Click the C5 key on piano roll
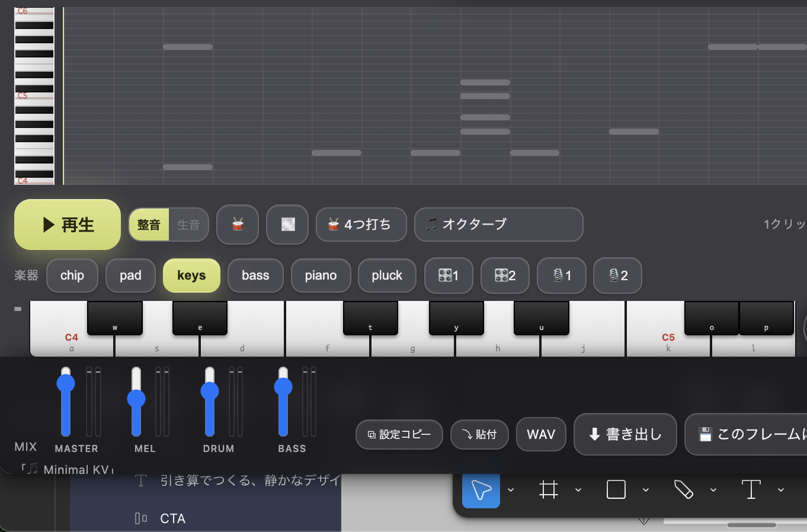The height and width of the screenshot is (532, 807). (x=34, y=95)
